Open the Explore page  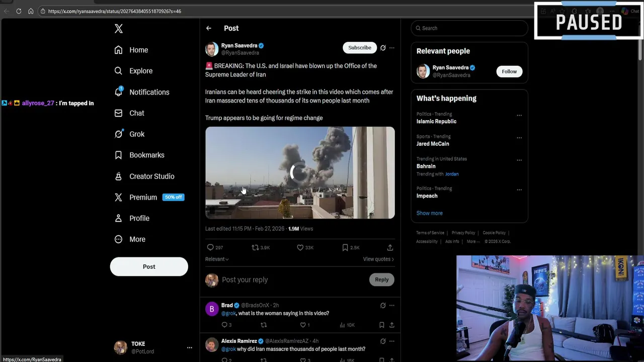[x=133, y=71]
